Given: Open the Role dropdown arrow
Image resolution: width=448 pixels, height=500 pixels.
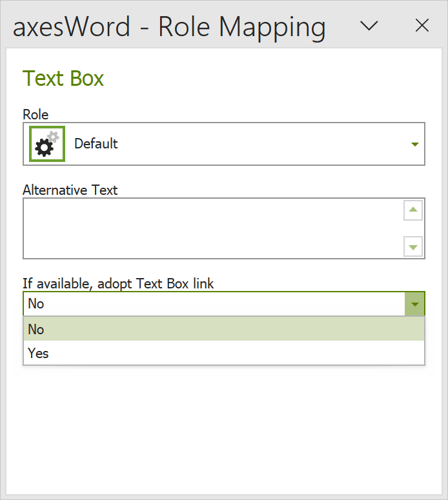Looking at the screenshot, I should pyautogui.click(x=415, y=144).
